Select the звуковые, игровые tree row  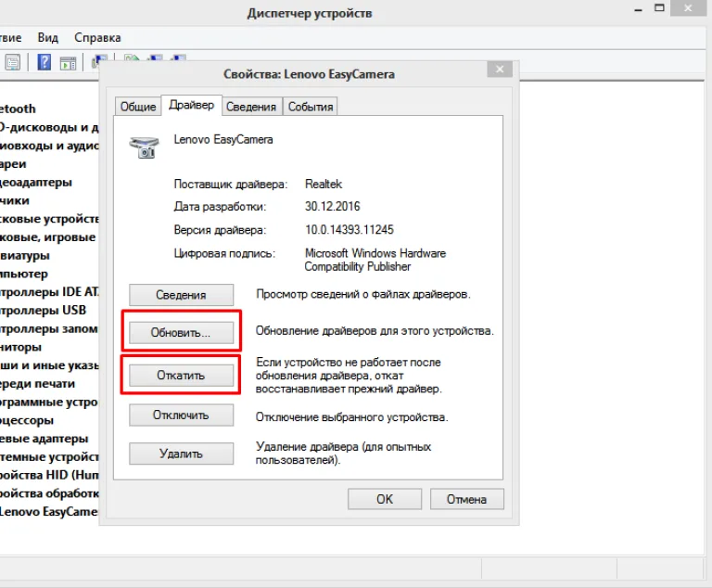click(47, 237)
